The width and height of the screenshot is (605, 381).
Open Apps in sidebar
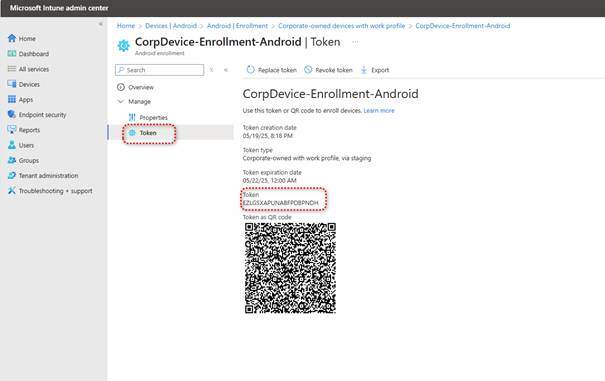[20, 100]
